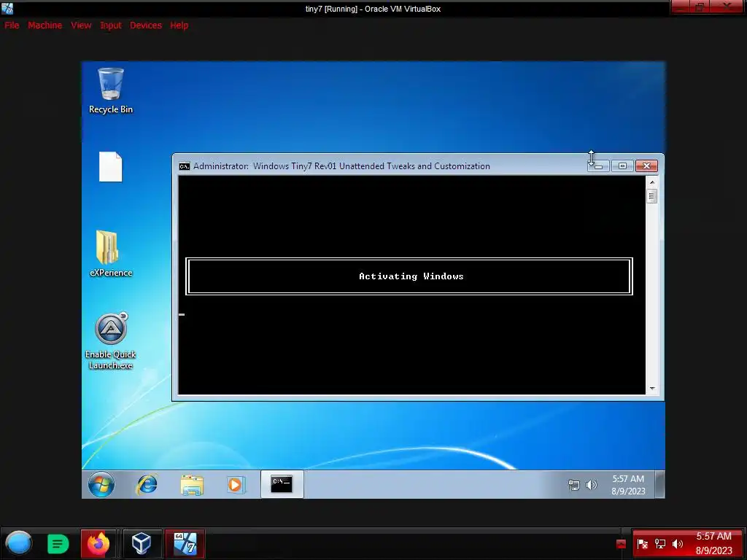Click host network tray icon
This screenshot has height=560, width=747.
click(659, 544)
